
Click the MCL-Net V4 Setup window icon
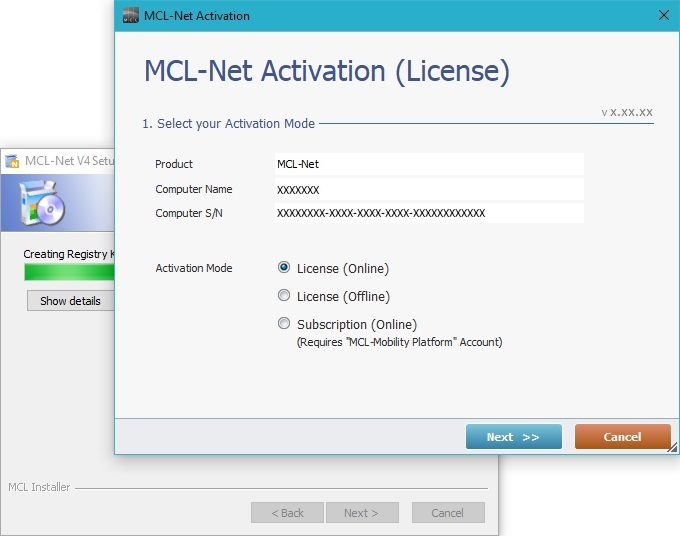pyautogui.click(x=13, y=161)
